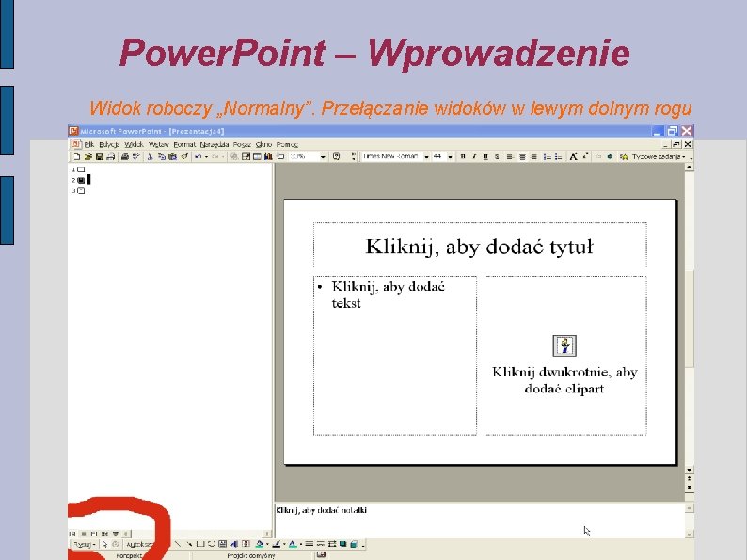
Task: Cut selection with scissors icon
Action: pos(150,156)
